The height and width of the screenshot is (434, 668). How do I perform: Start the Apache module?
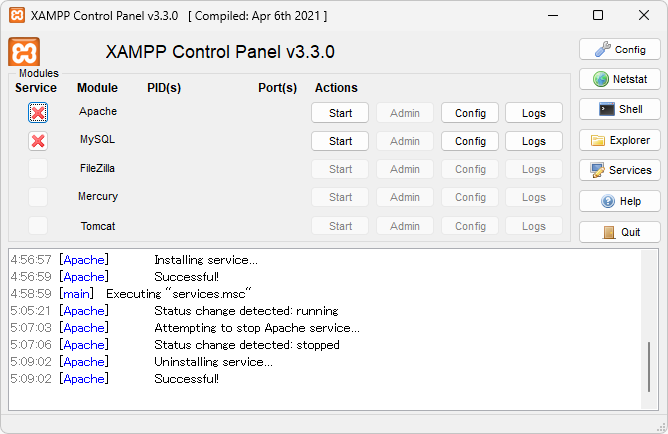pos(340,113)
